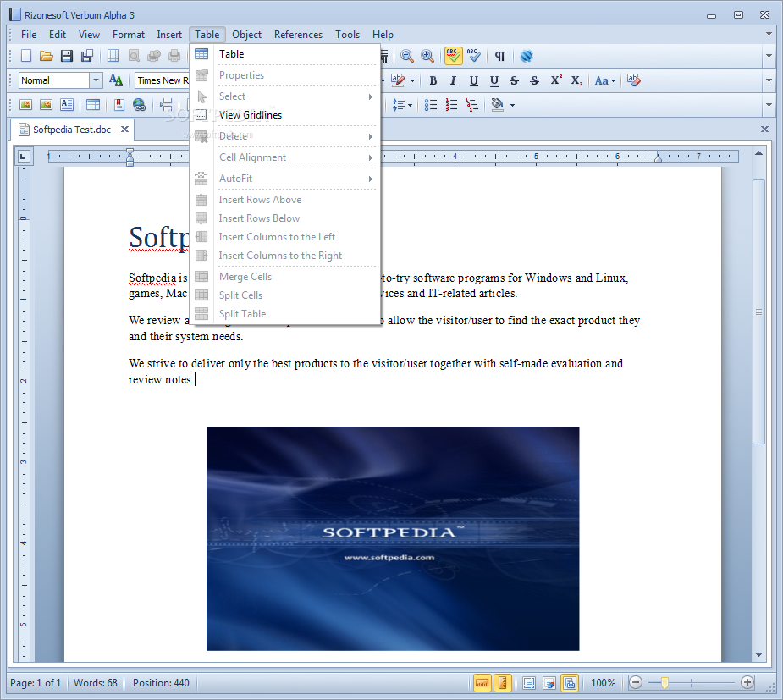Open Page Setup toolbar icon

point(113,56)
